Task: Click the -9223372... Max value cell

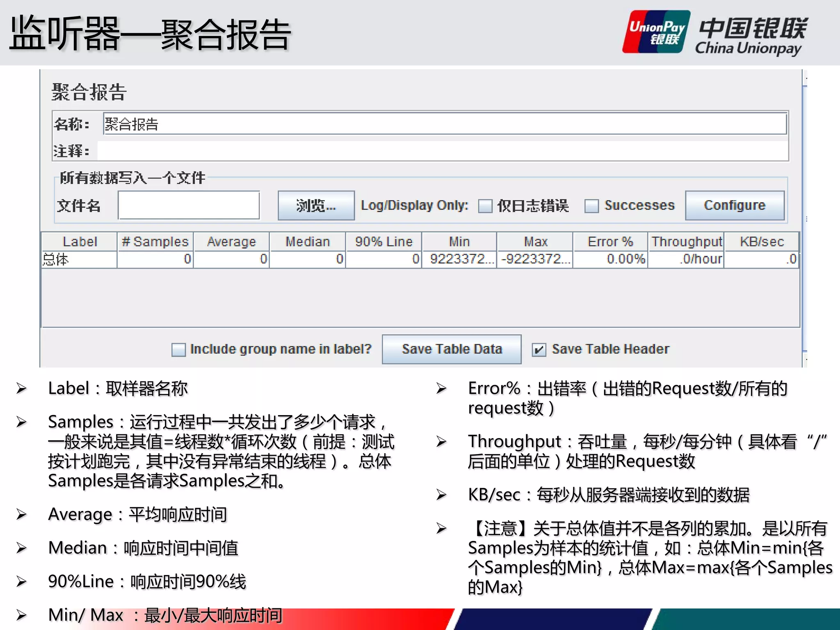Action: point(535,259)
